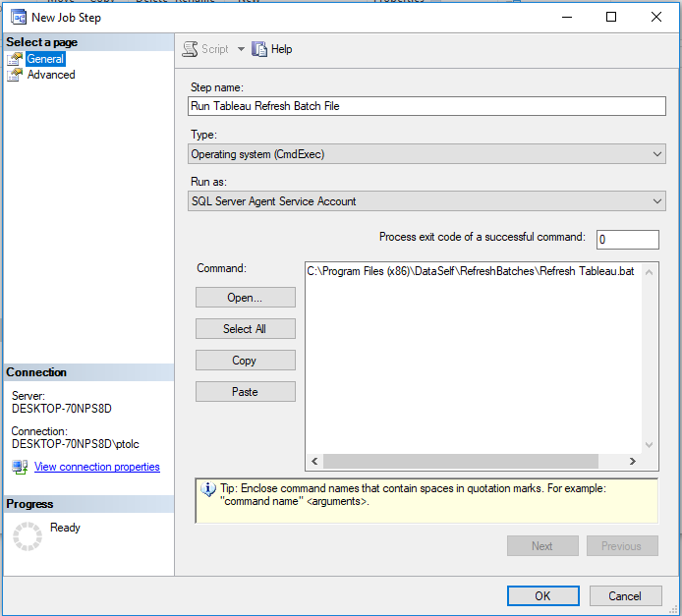Click the tip info icon

click(x=208, y=489)
